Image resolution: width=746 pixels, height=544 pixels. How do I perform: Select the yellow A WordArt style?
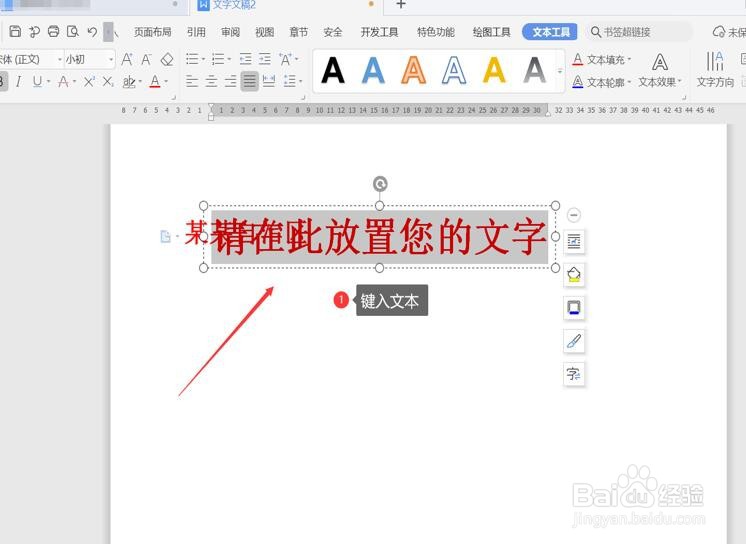tap(494, 70)
